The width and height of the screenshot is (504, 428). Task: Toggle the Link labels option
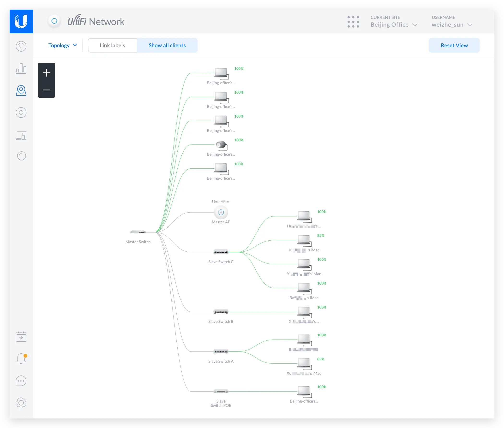coord(112,45)
